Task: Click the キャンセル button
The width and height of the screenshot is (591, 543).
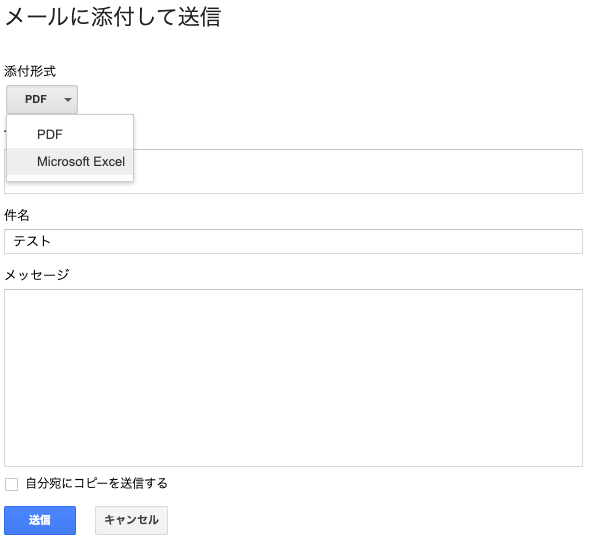Action: tap(131, 520)
